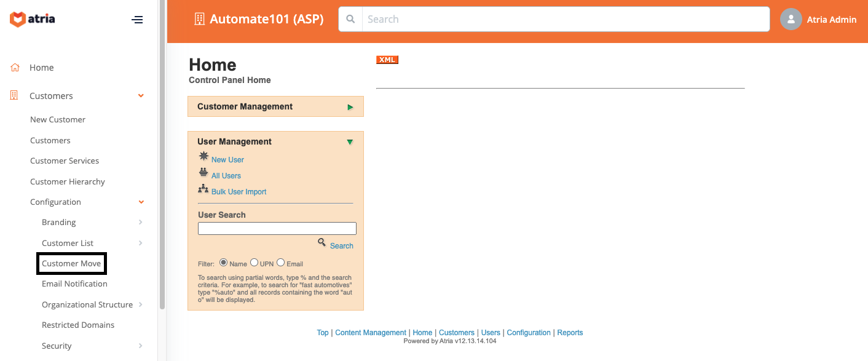Click the Customers building icon in sidebar
Viewport: 868px width, 361px height.
(x=15, y=96)
